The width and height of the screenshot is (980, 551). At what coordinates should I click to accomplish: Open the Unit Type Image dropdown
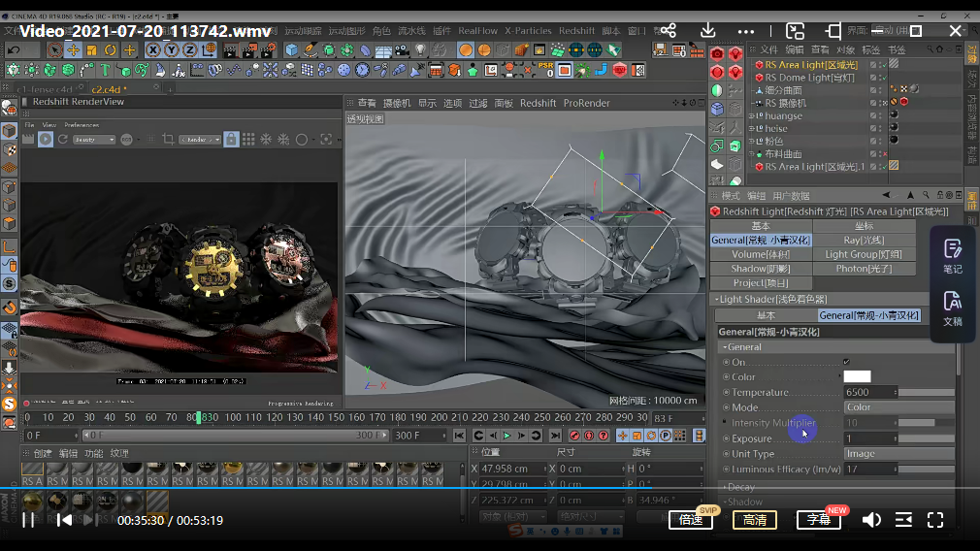[x=898, y=454]
